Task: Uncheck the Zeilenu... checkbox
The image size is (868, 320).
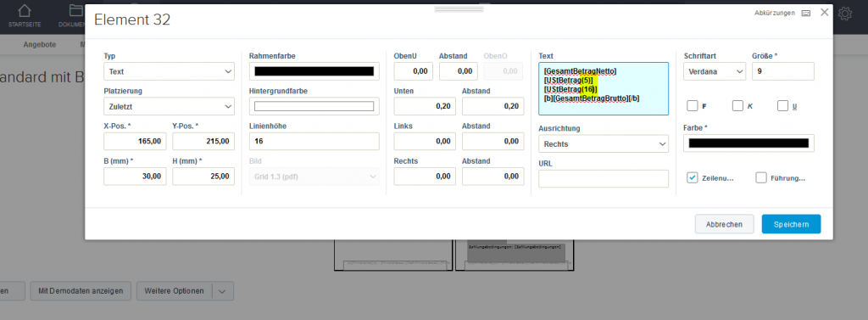Action: click(x=692, y=178)
